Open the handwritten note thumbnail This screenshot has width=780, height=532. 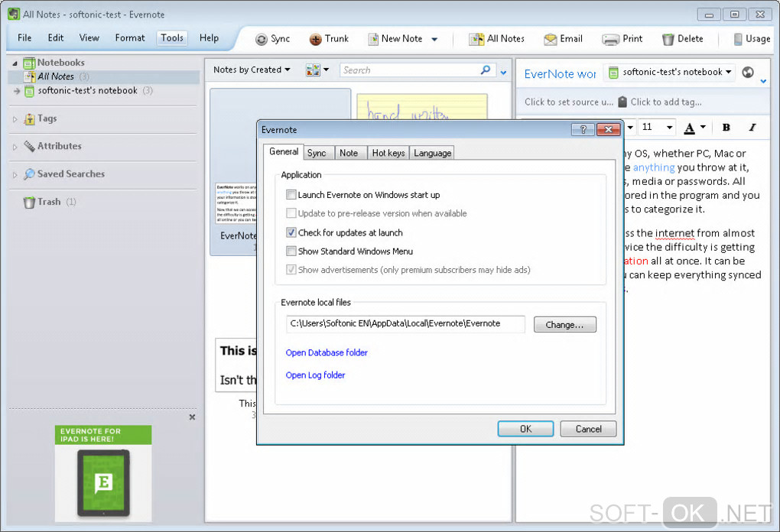coord(422,106)
